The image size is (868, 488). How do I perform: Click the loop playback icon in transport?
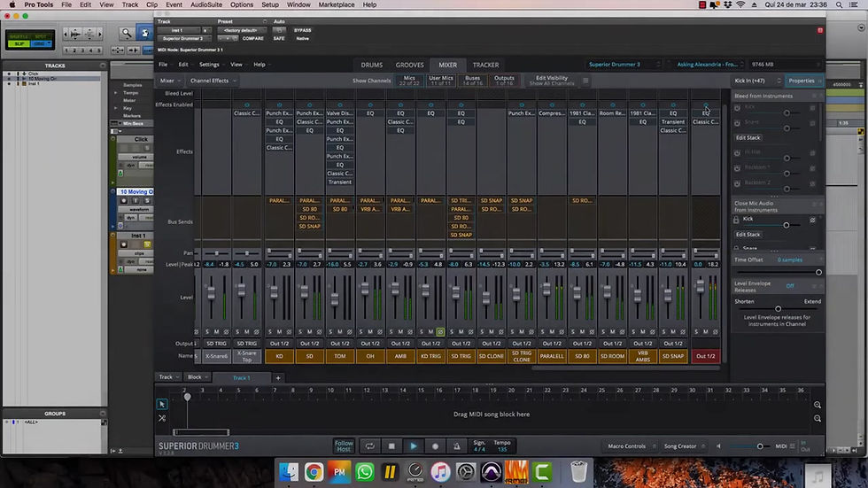click(370, 446)
